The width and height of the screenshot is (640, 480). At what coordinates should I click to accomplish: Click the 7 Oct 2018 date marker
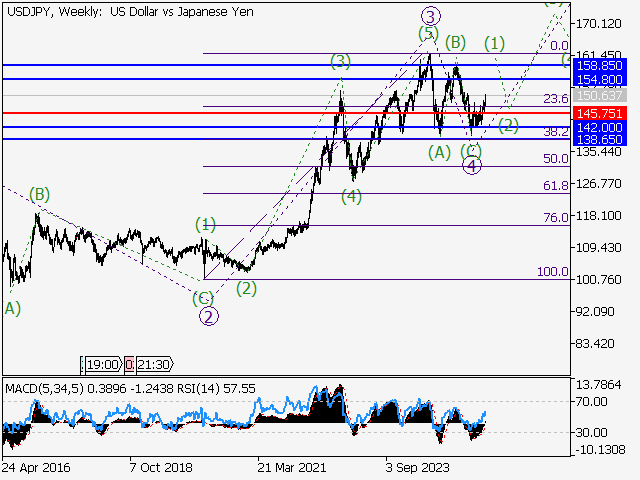tap(159, 467)
